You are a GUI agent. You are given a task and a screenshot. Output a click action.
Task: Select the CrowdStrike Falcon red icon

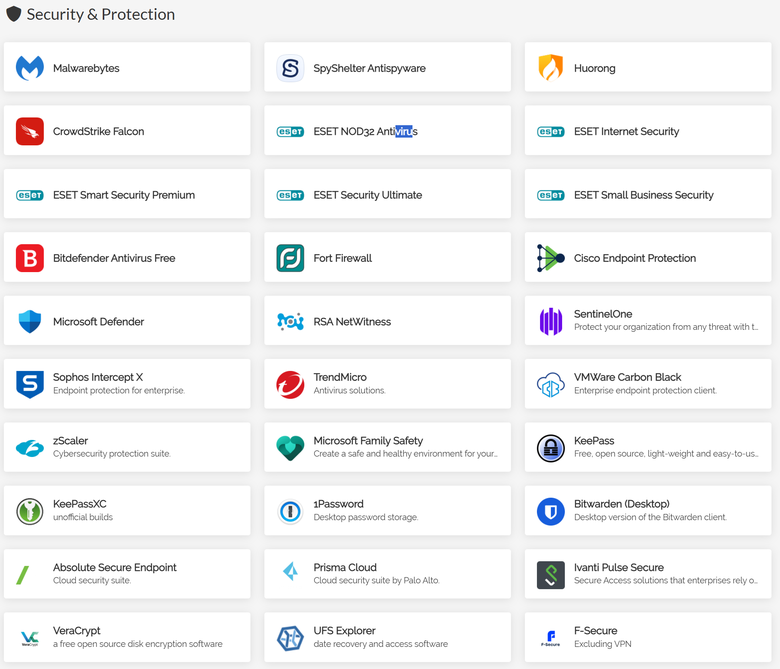pos(30,131)
